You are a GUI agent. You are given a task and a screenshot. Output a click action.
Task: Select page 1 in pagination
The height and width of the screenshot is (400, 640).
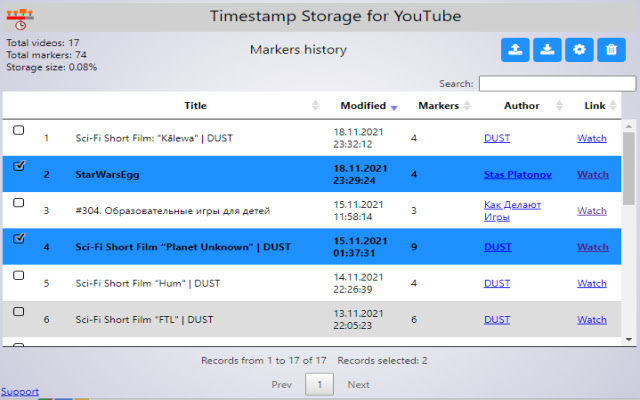(x=319, y=384)
